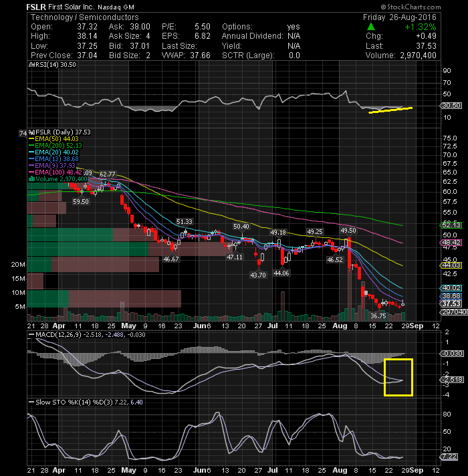Click the -2.518 MACD tag on right axis
Viewport: 468px width, 476px height.
pos(452,380)
